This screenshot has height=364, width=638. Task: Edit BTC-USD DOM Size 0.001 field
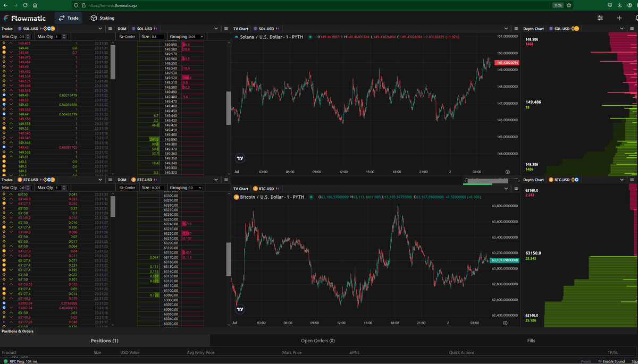158,188
